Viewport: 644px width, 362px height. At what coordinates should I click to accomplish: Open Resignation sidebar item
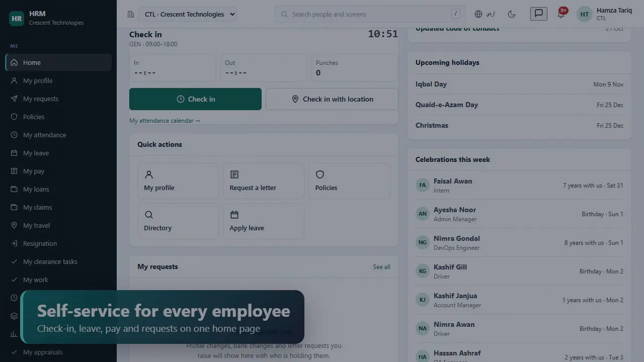pyautogui.click(x=58, y=243)
